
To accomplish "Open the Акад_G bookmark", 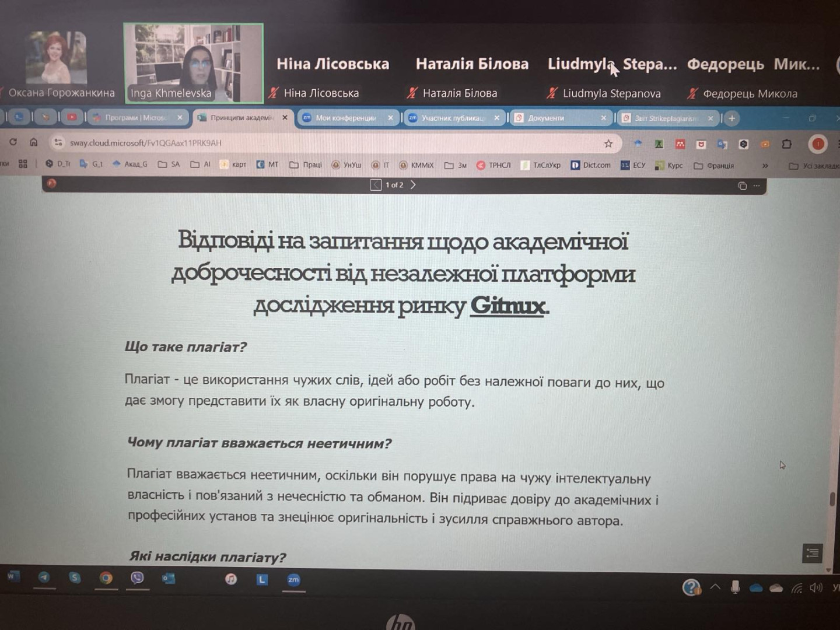I will click(x=129, y=164).
